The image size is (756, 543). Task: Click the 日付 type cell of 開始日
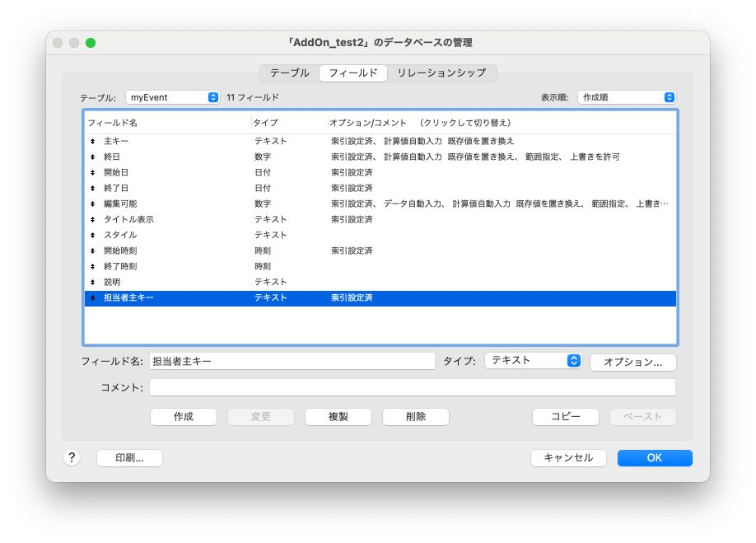263,173
